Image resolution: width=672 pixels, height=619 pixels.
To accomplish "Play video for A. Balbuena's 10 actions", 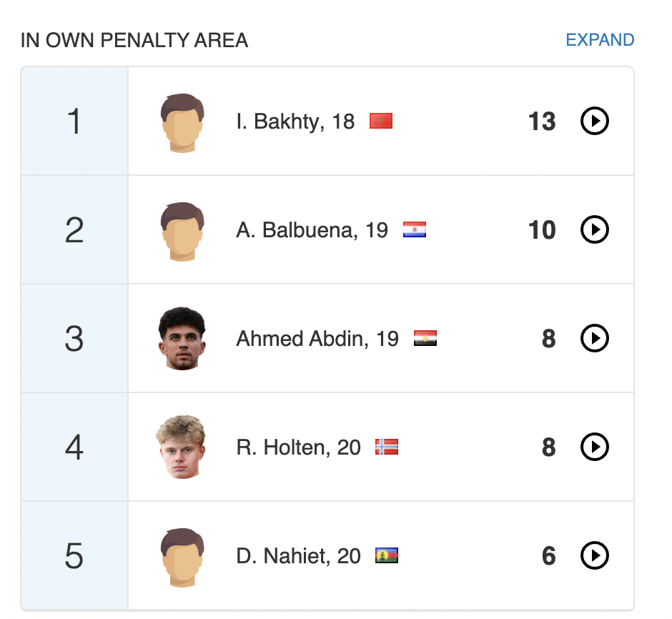I will 594,230.
